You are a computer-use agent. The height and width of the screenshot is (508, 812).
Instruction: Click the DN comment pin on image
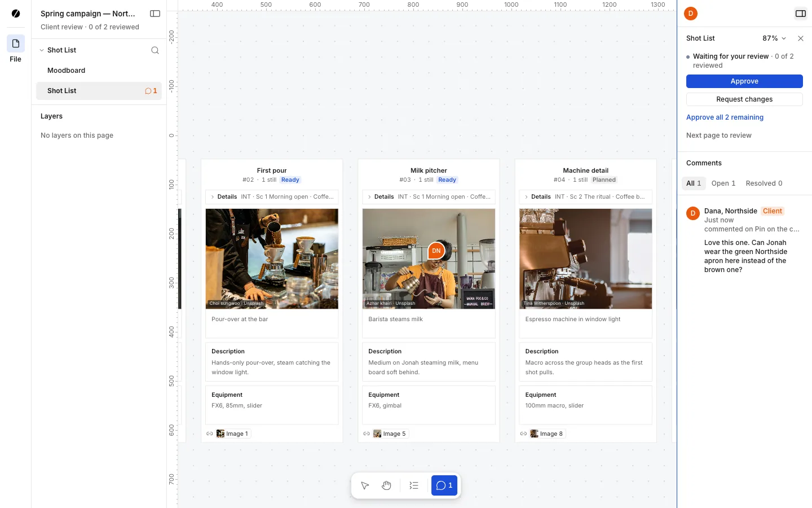coord(436,251)
